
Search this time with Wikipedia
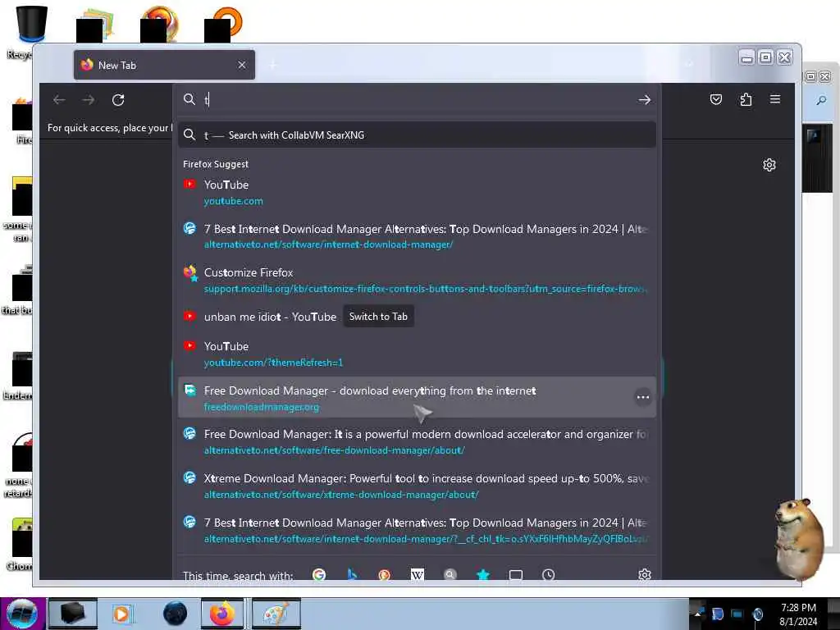coord(418,575)
